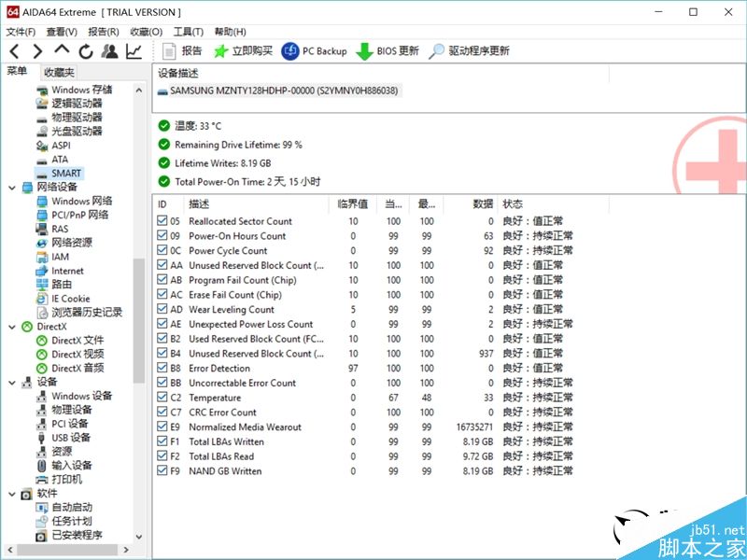Collapse the 网络设备 tree node

click(12, 188)
